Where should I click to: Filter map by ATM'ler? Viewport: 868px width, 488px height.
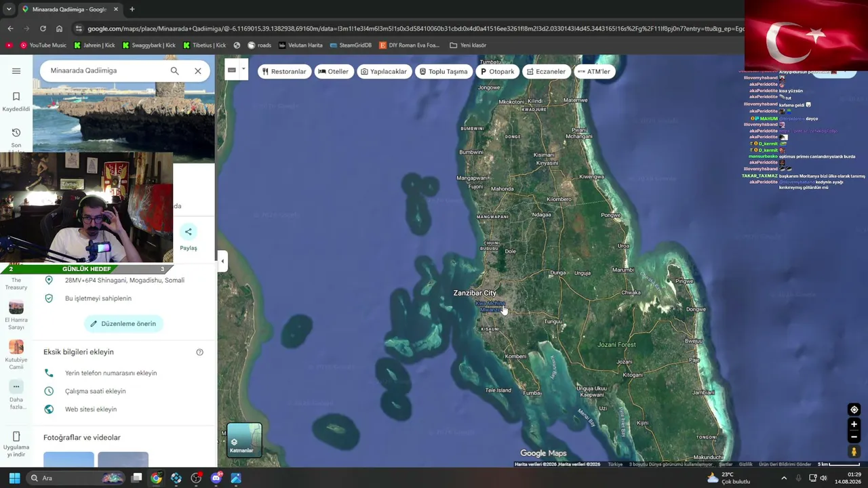(x=593, y=71)
